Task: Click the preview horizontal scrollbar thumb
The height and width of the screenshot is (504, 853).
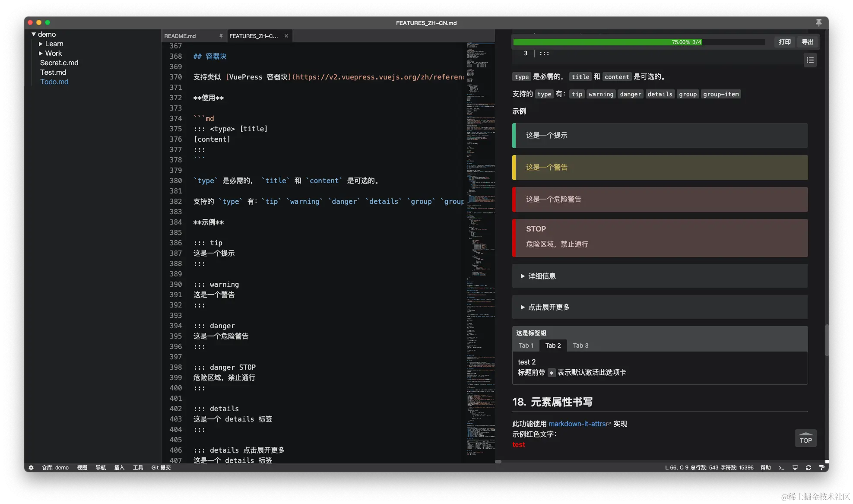Action: point(498,462)
